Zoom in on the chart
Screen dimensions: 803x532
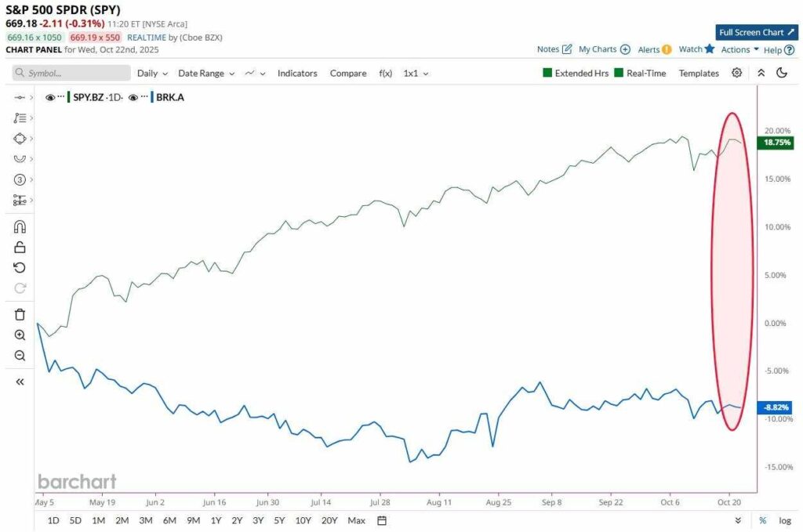[20, 335]
